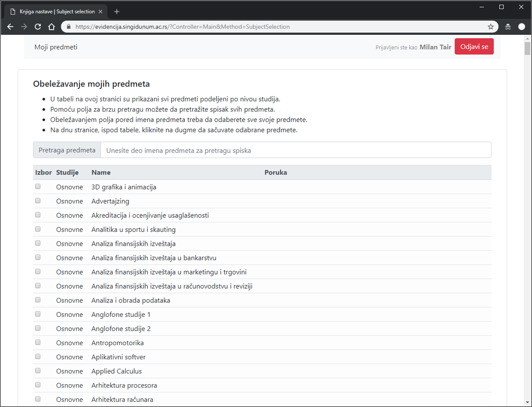Open the Moji predmeti menu item

click(56, 47)
